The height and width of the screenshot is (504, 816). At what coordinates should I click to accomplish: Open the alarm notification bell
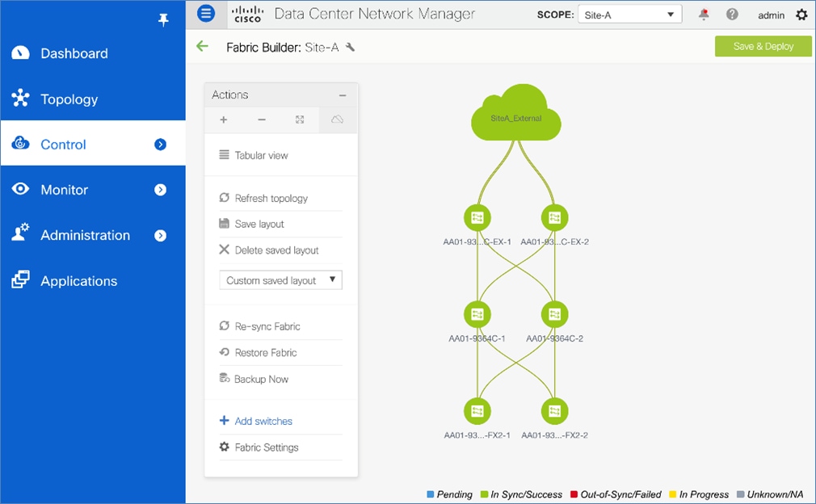(x=704, y=14)
